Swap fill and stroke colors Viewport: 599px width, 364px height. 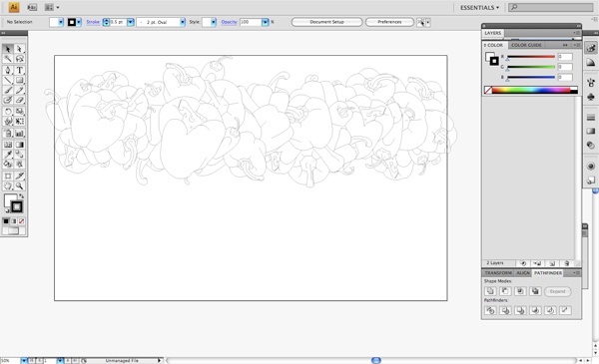[x=22, y=196]
